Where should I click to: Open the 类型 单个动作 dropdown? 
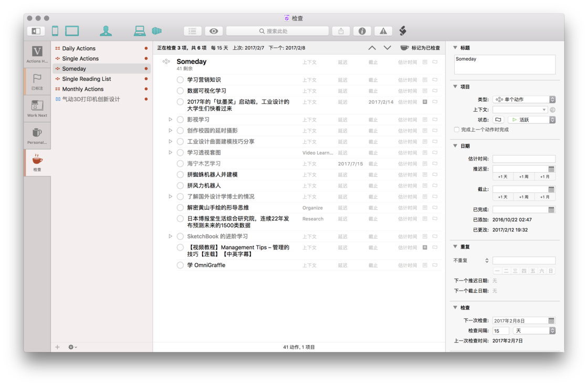(524, 99)
